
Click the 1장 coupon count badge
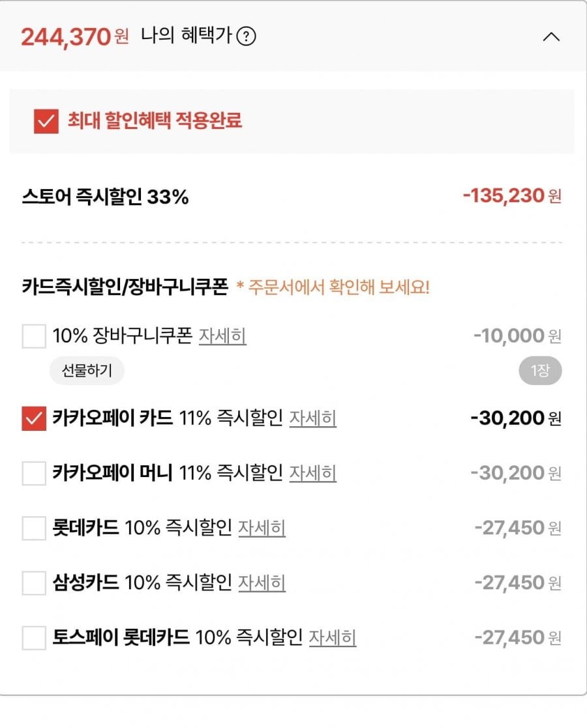coord(540,371)
